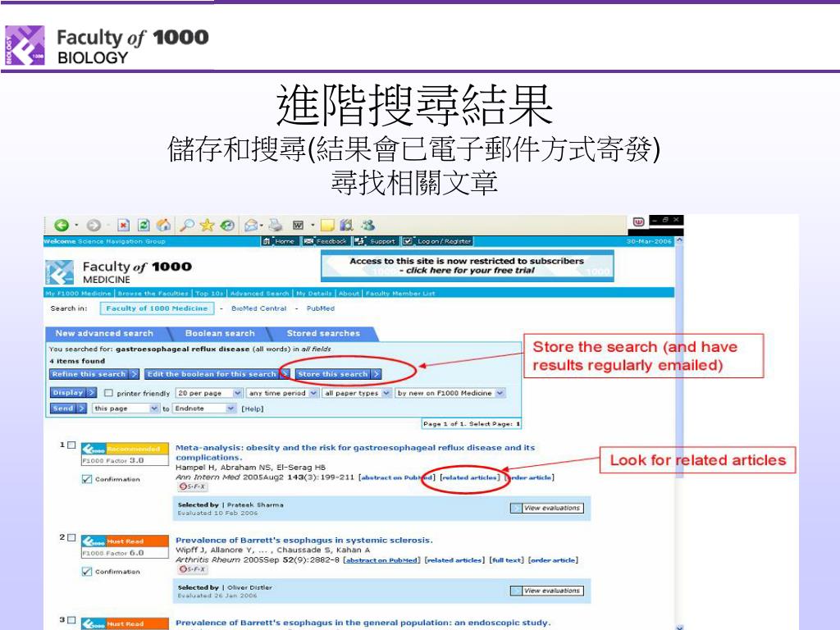Click the Recommended badge of article 1

click(x=125, y=449)
